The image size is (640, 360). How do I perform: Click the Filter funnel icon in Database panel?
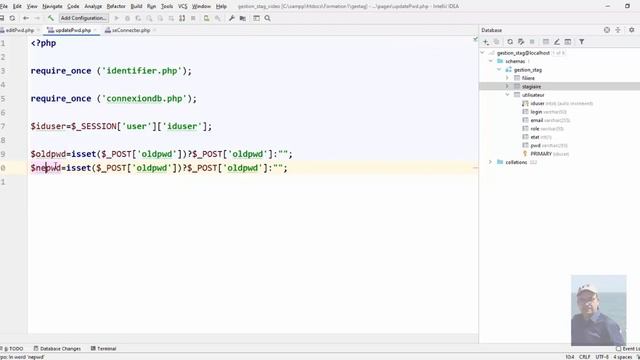[x=582, y=42]
